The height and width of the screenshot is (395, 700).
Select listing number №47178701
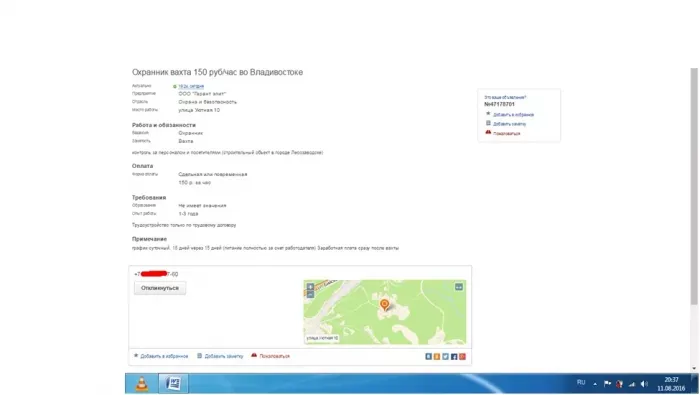point(499,104)
